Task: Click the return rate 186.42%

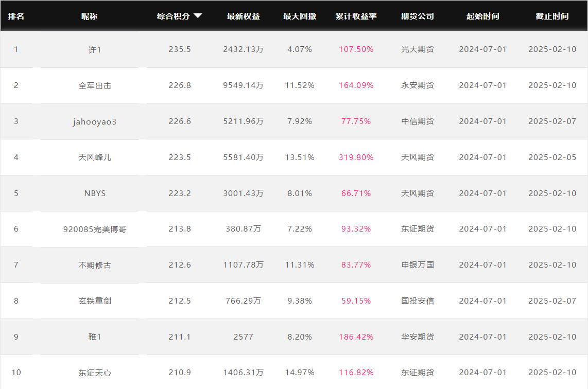Action: click(x=356, y=337)
